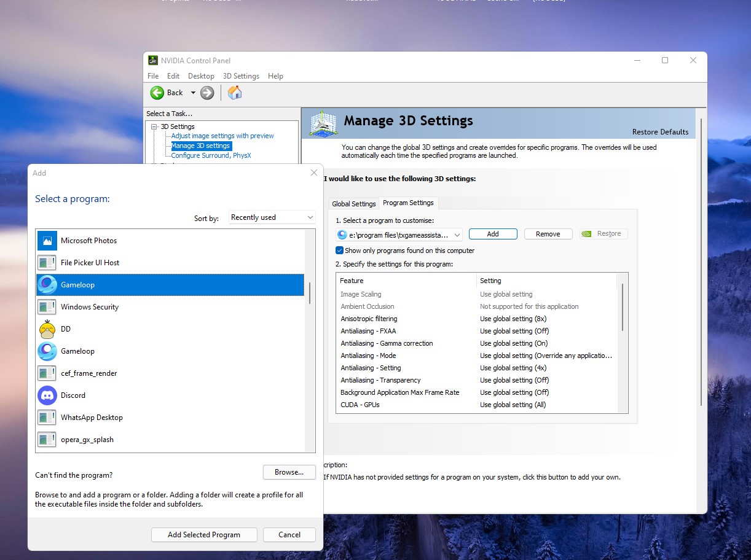Click the program list scrollbar thumb

(310, 293)
